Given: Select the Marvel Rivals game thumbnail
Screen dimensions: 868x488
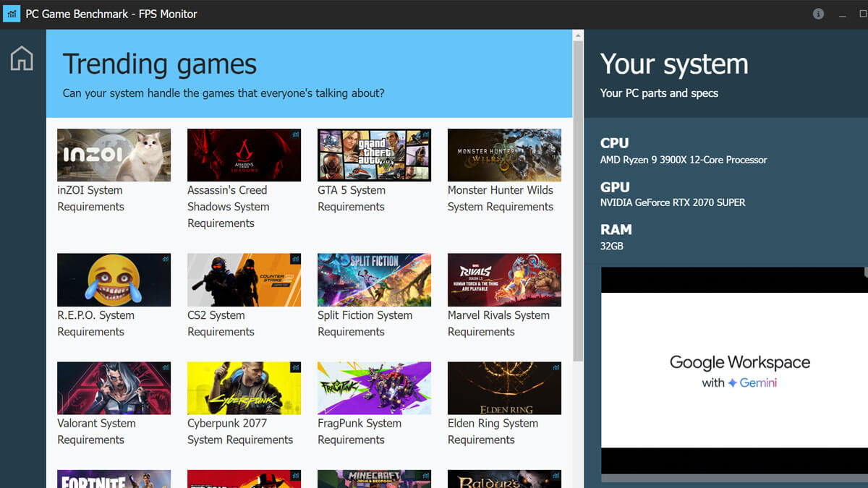Looking at the screenshot, I should (x=504, y=280).
